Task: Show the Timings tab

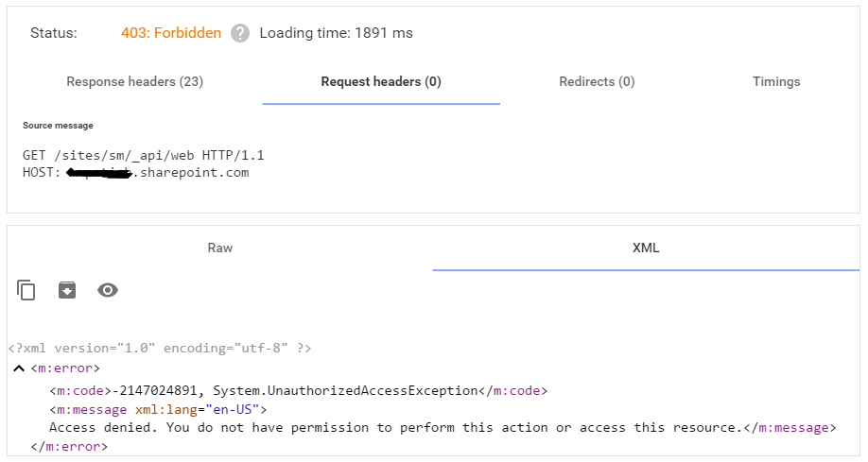Action: tap(776, 82)
